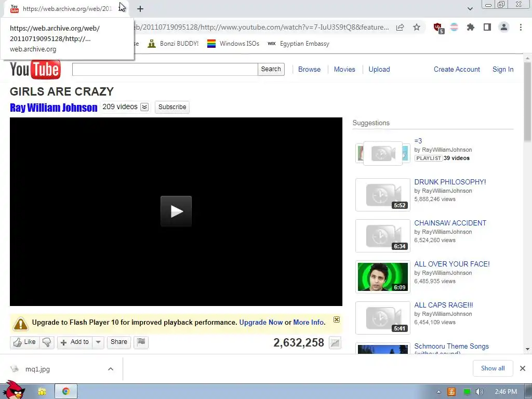Bookmark this page with star icon
The height and width of the screenshot is (399, 532).
pyautogui.click(x=417, y=27)
